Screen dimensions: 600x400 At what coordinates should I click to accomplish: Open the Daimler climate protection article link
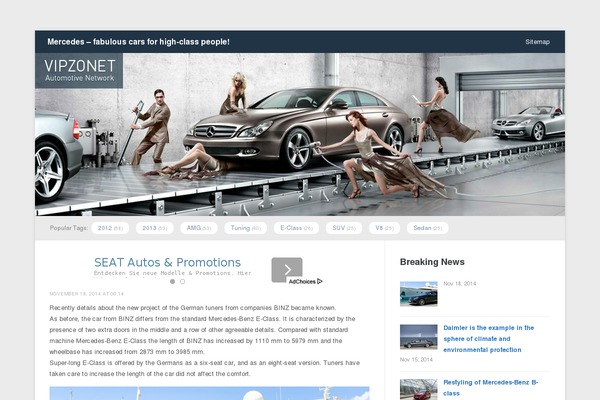click(488, 339)
